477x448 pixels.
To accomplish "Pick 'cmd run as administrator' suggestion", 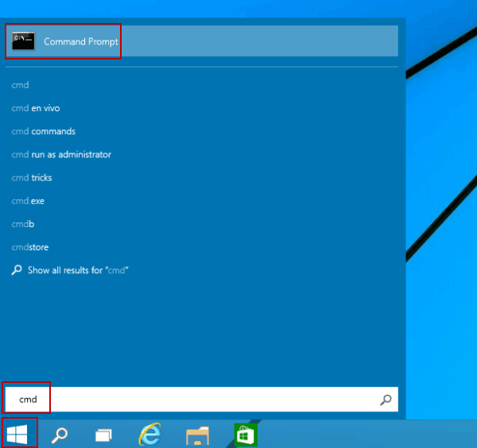I will pyautogui.click(x=61, y=154).
